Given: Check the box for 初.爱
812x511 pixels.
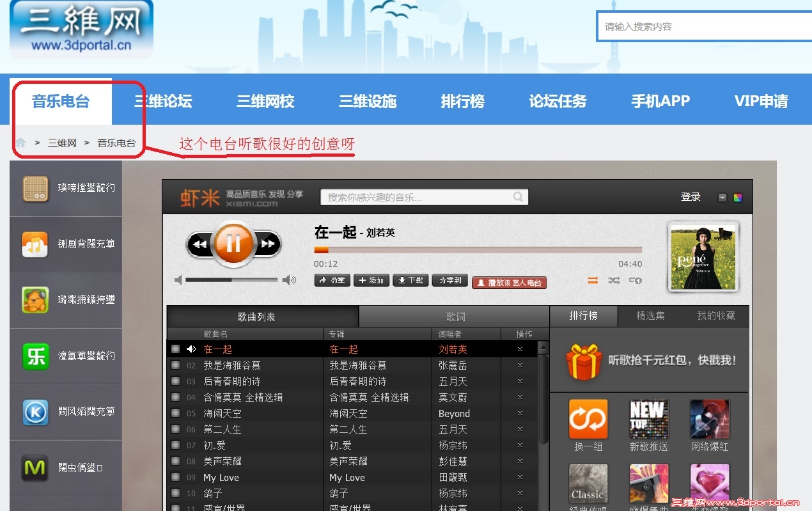Looking at the screenshot, I should [x=175, y=445].
